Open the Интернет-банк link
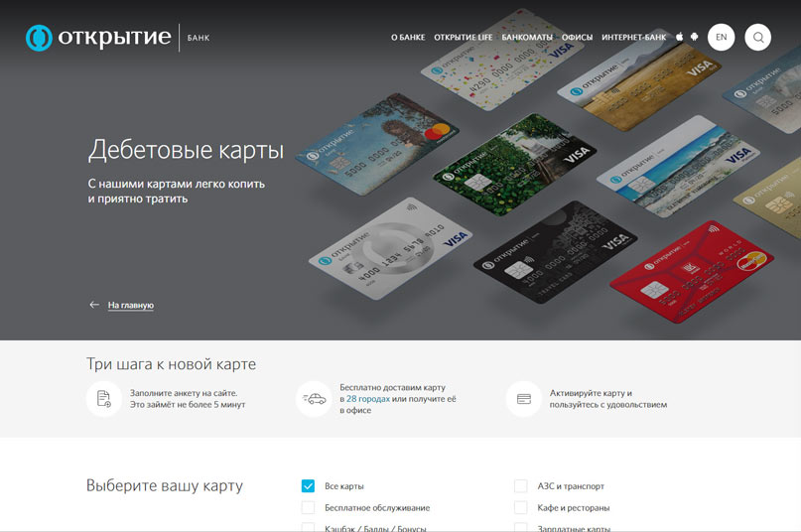The height and width of the screenshot is (532, 801). (x=633, y=38)
